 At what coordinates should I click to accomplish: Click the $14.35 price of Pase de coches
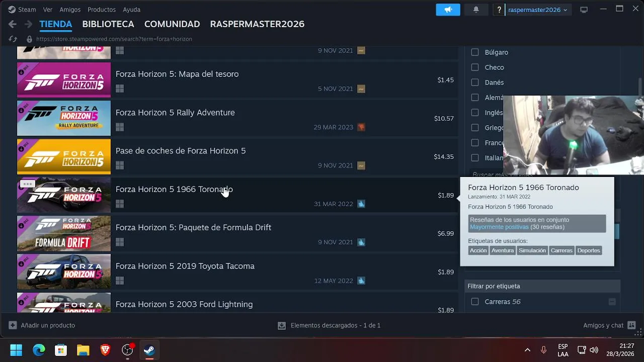coord(444,157)
